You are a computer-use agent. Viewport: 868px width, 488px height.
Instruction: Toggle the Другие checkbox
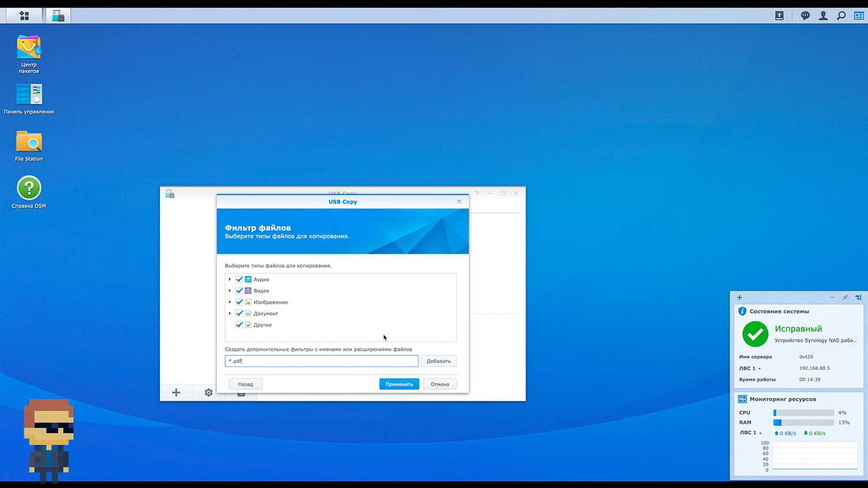pyautogui.click(x=239, y=325)
